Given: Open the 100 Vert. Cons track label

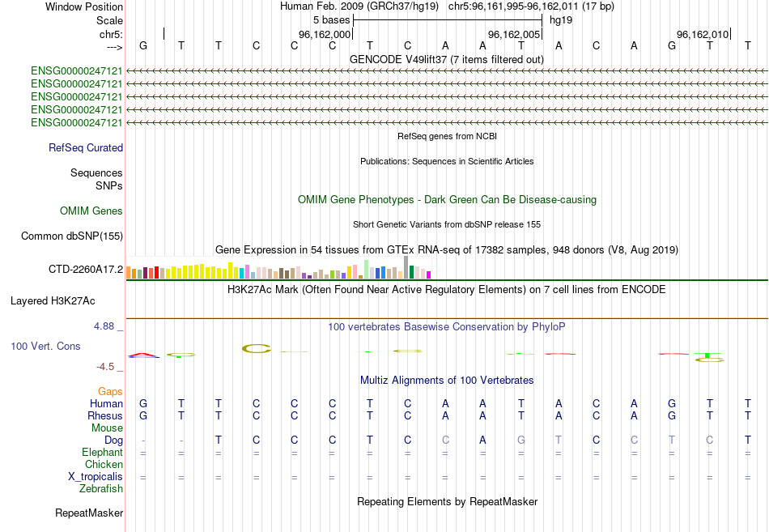Looking at the screenshot, I should (x=45, y=347).
